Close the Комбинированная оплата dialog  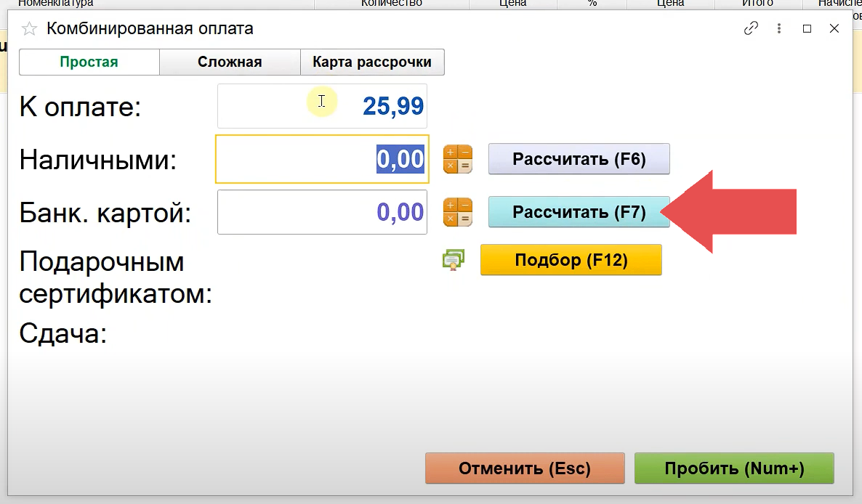click(835, 29)
